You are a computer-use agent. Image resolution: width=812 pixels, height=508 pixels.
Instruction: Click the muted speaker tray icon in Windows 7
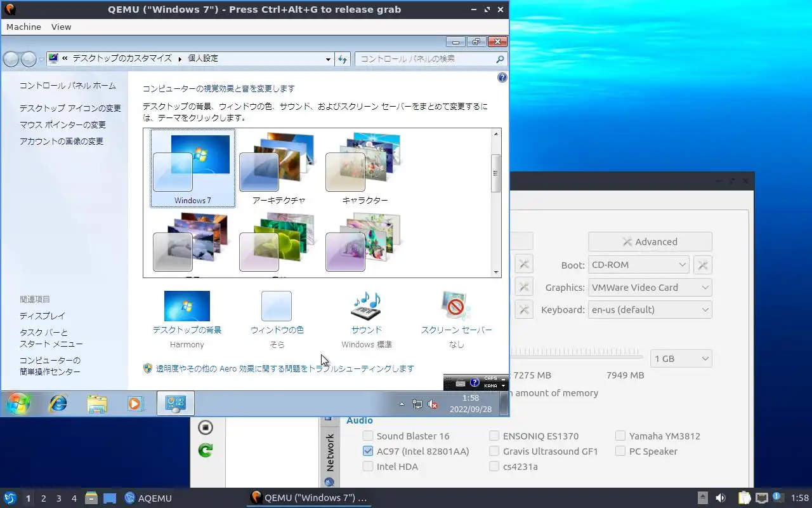433,404
